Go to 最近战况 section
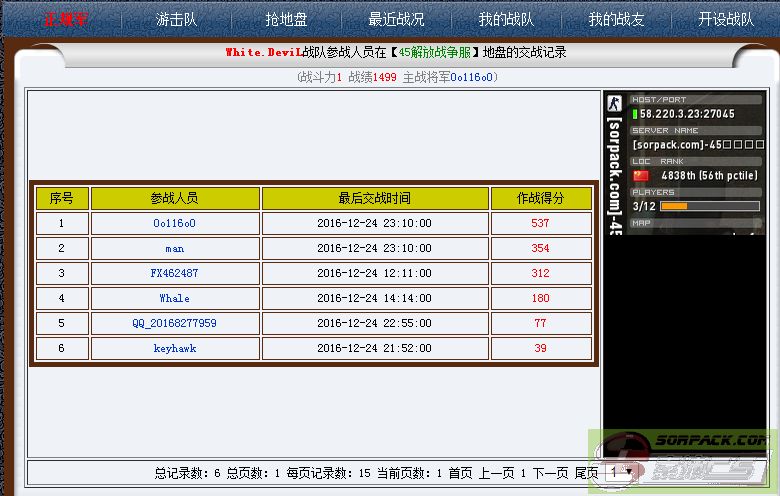This screenshot has width=780, height=496. [396, 19]
